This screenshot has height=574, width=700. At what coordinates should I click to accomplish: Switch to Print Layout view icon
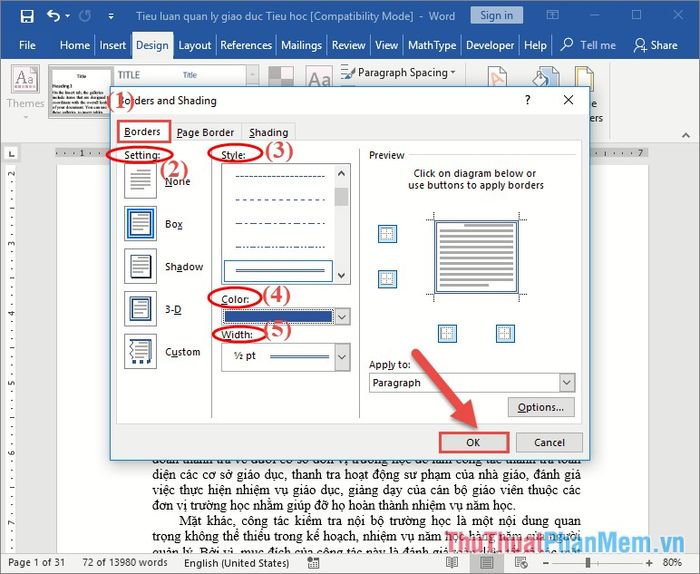tap(486, 562)
